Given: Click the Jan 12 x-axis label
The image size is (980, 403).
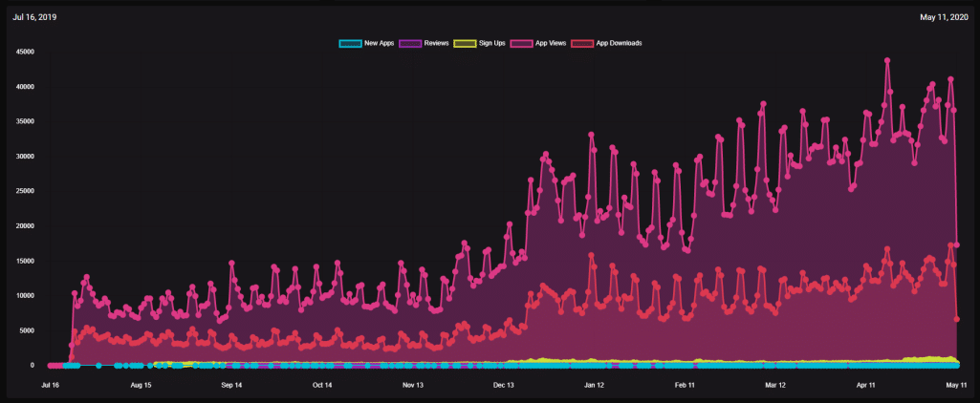Looking at the screenshot, I should coord(594,385).
